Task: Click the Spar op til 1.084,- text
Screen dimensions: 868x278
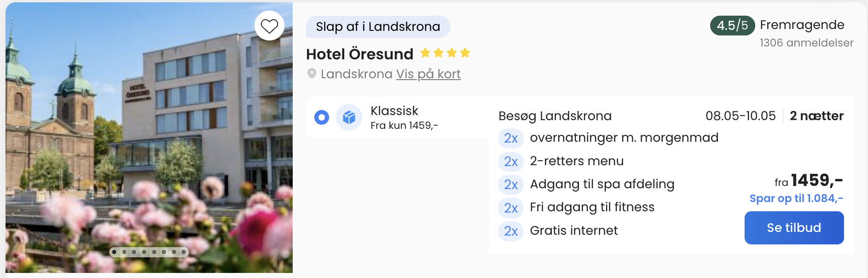Action: [x=796, y=198]
